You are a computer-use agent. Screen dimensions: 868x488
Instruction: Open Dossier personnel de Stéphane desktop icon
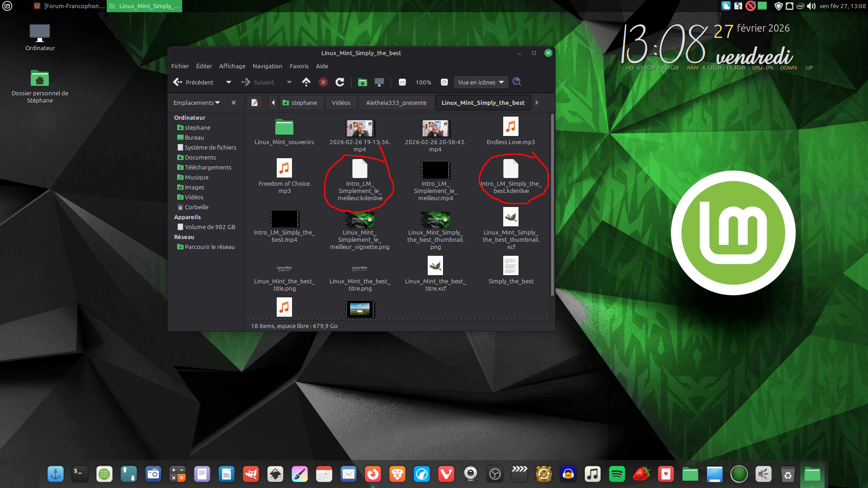(x=40, y=87)
